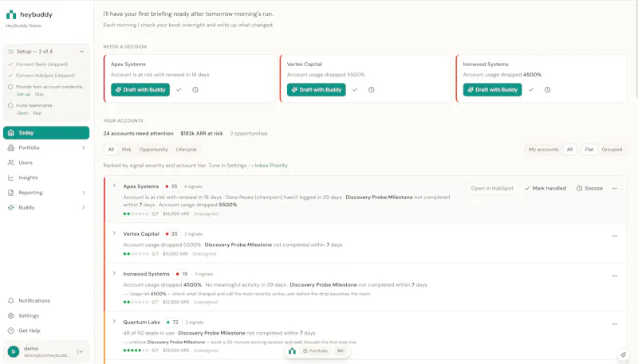Image resolution: width=638 pixels, height=364 pixels.
Task: Draft with Buddy for Vertex Capital
Action: point(317,90)
